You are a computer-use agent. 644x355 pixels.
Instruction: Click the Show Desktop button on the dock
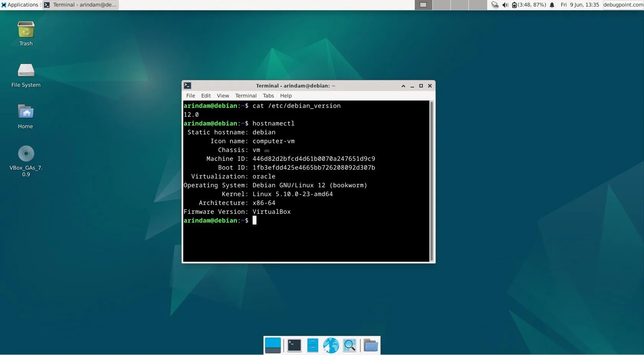[273, 345]
